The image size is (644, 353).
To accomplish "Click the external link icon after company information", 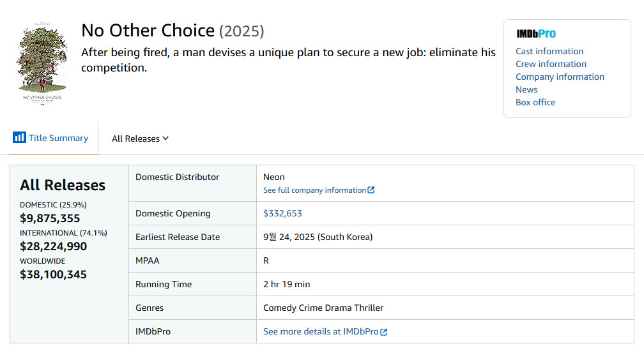I will coord(371,190).
